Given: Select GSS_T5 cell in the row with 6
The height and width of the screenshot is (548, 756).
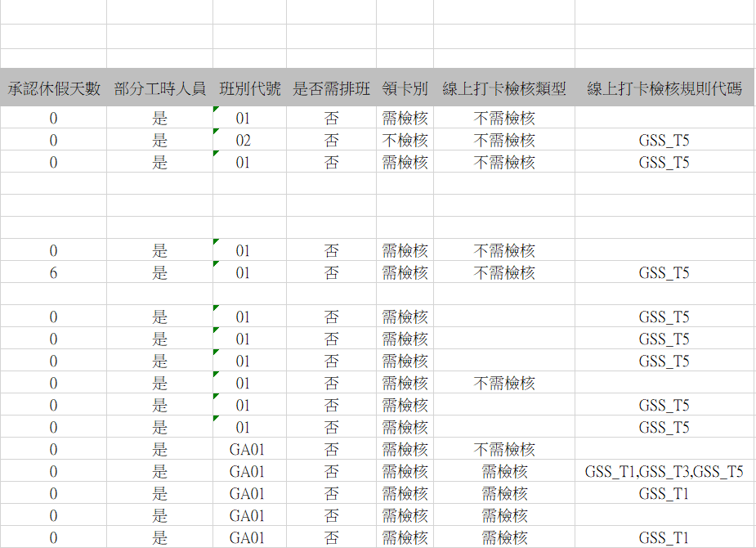Looking at the screenshot, I should click(664, 273).
